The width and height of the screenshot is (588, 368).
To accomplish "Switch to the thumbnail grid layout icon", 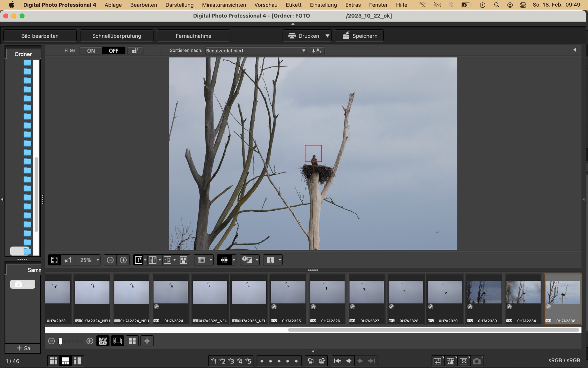I will (53, 361).
